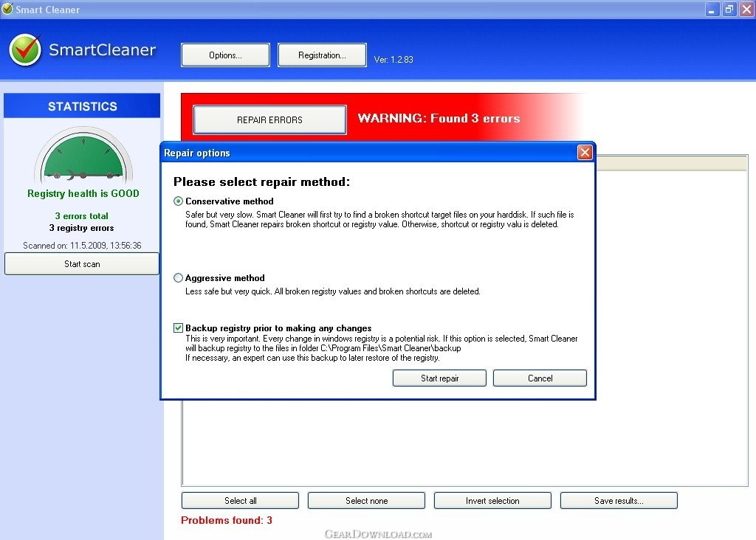This screenshot has width=756, height=540.
Task: Click the 'Problems found: 3' text
Action: [x=227, y=520]
